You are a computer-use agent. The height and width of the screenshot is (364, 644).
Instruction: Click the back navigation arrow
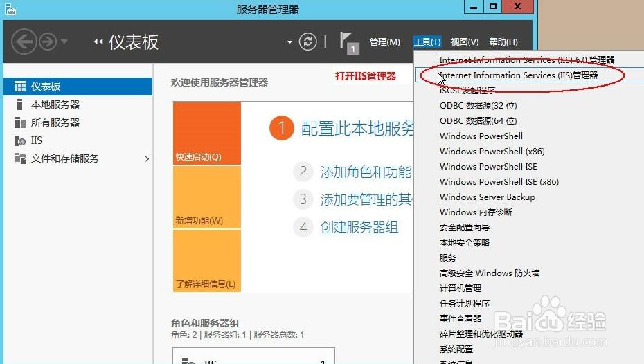(24, 42)
